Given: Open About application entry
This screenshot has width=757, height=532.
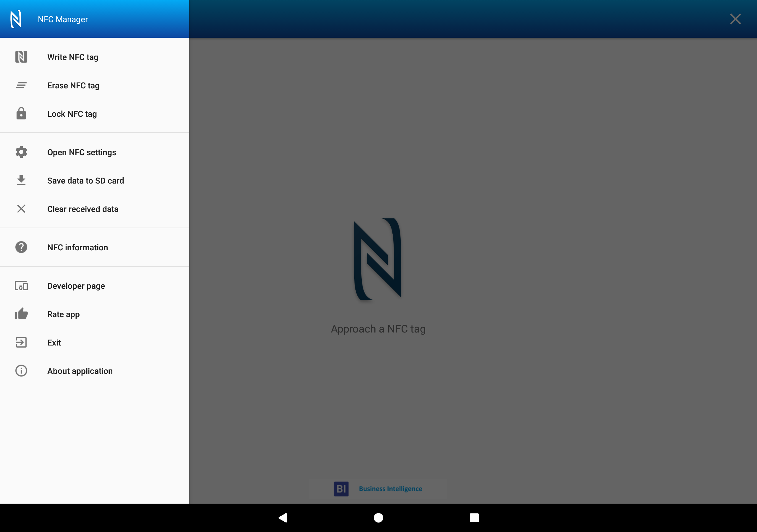Looking at the screenshot, I should coord(95,371).
